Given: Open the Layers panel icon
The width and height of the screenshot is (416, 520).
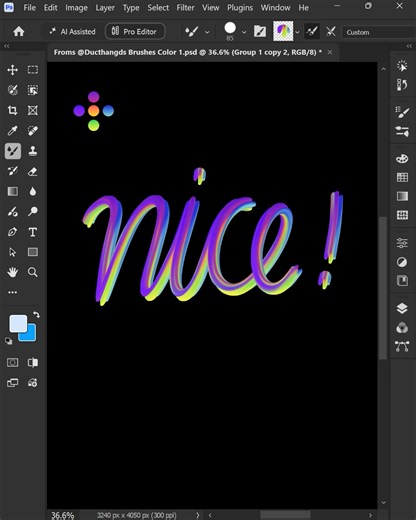Looking at the screenshot, I should (402, 308).
